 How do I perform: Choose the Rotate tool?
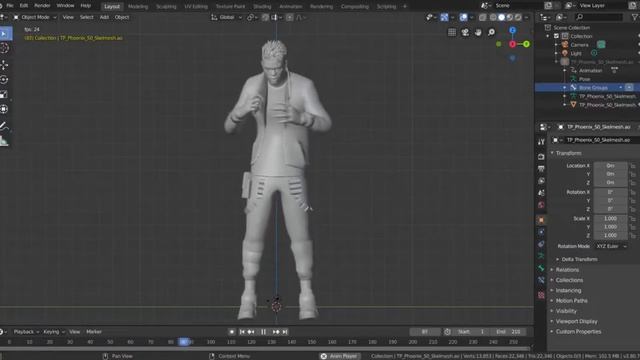(4, 80)
